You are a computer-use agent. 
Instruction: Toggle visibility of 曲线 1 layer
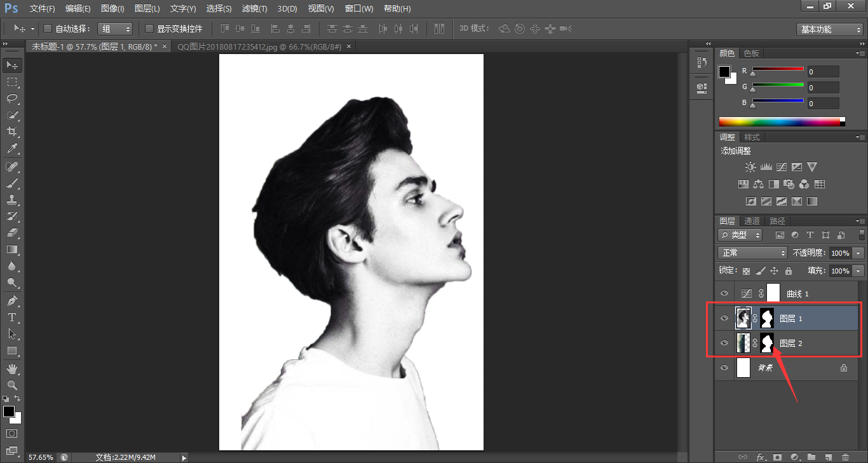pos(724,293)
